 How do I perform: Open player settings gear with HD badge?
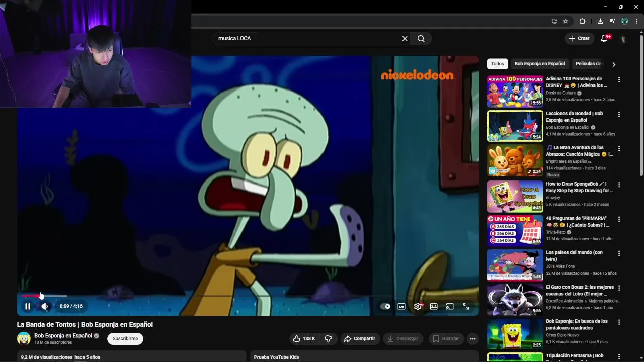point(418,306)
